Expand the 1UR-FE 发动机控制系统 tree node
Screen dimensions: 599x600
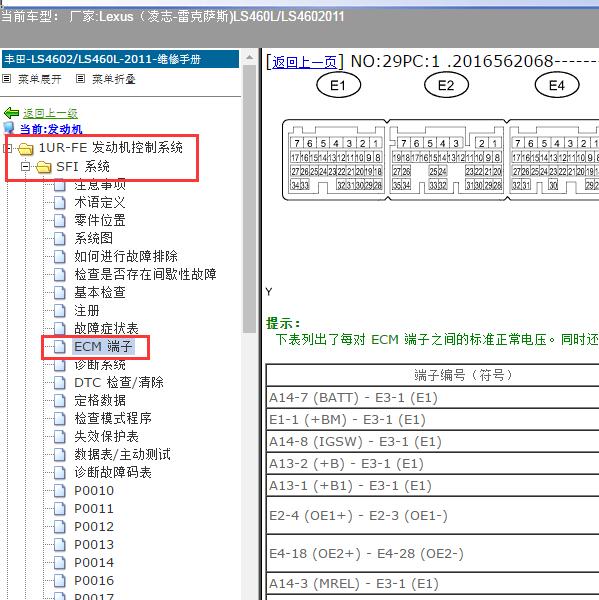(x=8, y=148)
